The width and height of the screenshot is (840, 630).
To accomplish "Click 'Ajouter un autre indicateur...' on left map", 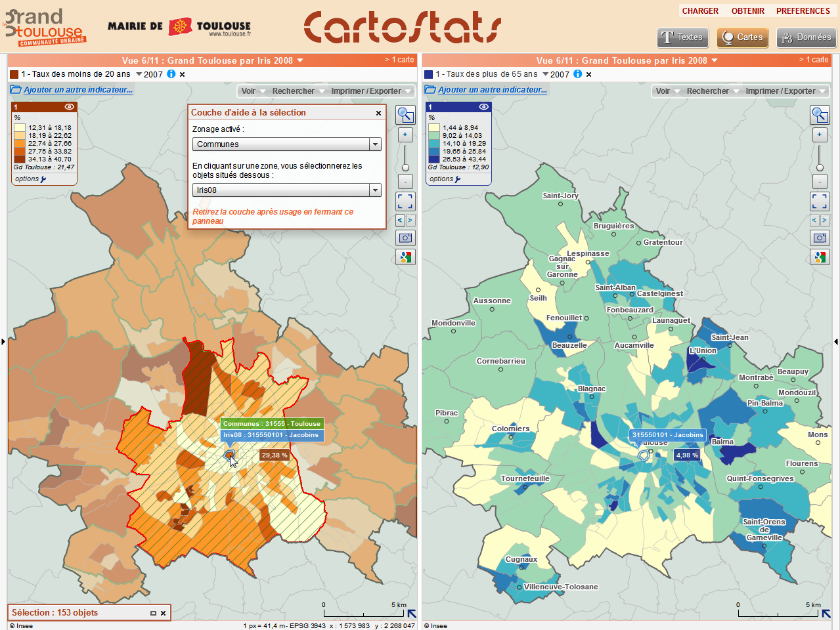I will (78, 90).
